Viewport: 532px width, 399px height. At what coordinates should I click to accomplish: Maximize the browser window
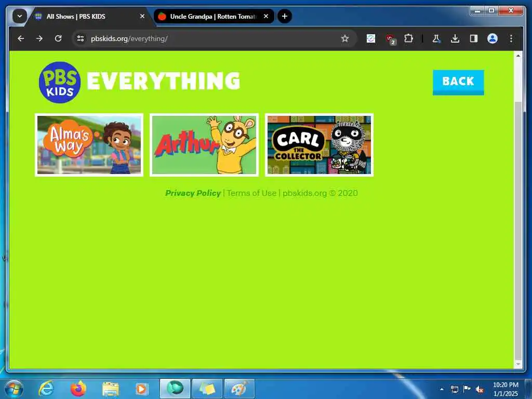click(491, 11)
